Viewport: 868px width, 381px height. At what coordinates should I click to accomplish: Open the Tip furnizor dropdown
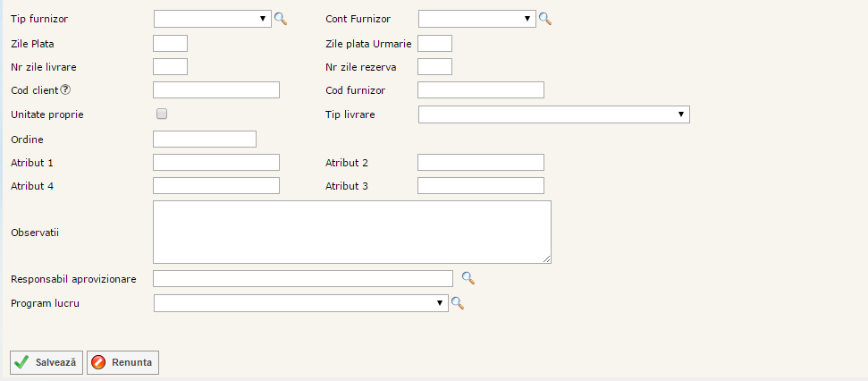click(212, 19)
